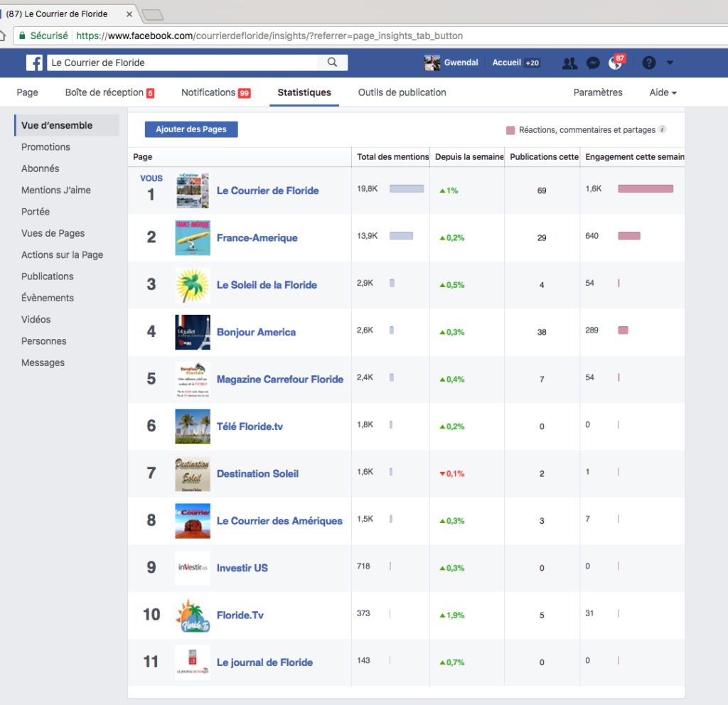Viewport: 728px width, 705px height.
Task: Open France-Amerique page thumbnail
Action: pyautogui.click(x=193, y=237)
